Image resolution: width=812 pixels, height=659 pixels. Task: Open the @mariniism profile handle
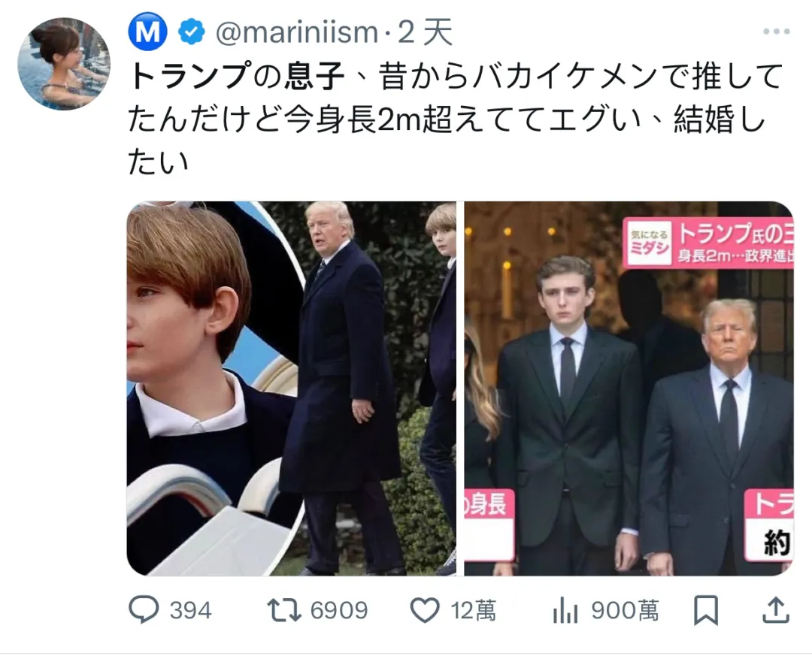tap(296, 32)
